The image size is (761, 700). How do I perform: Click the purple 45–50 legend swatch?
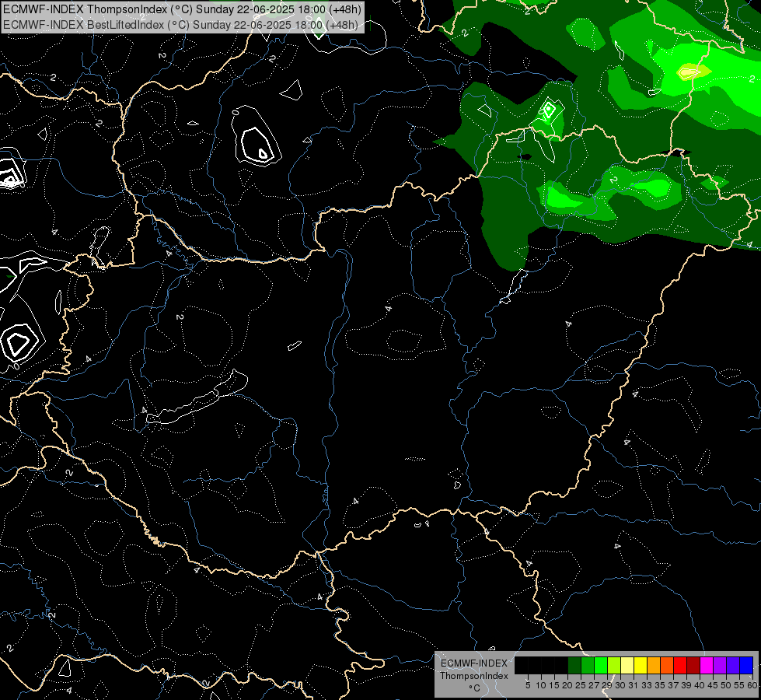point(720,665)
